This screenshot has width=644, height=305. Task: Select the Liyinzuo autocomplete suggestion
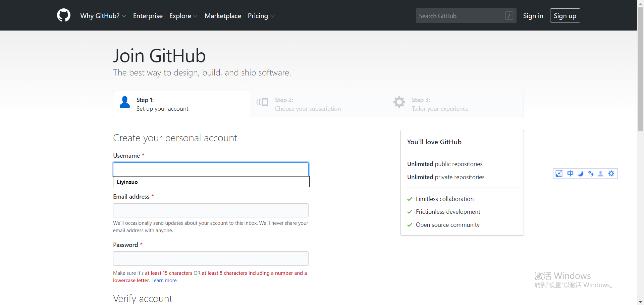(211, 182)
